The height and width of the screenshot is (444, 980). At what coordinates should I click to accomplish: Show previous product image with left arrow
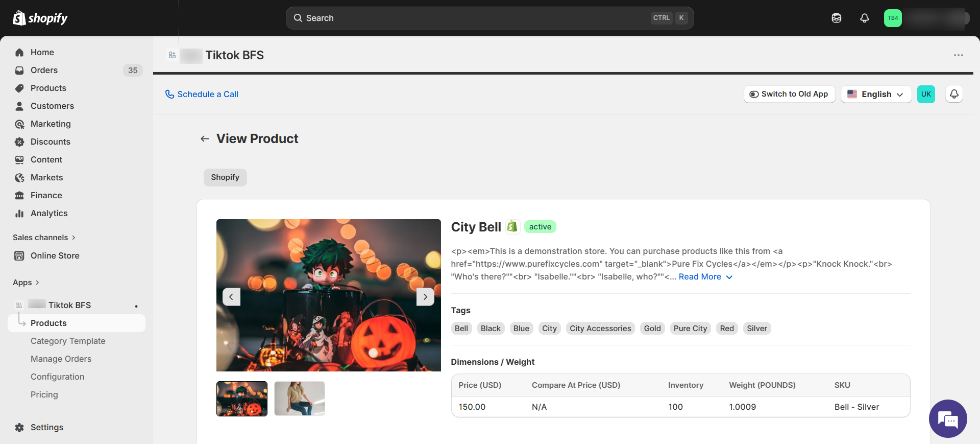coord(231,297)
